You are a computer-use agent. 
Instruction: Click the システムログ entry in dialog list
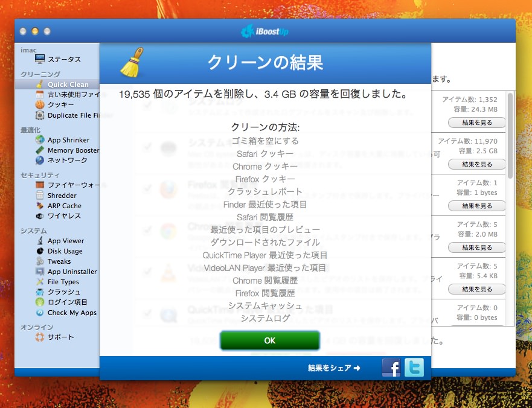tap(265, 318)
